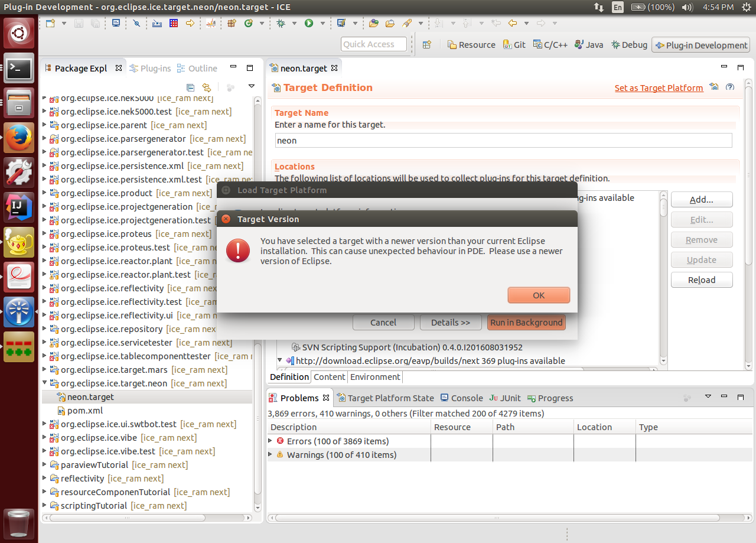Switch to the Outline view tab
The height and width of the screenshot is (543, 756).
(197, 69)
